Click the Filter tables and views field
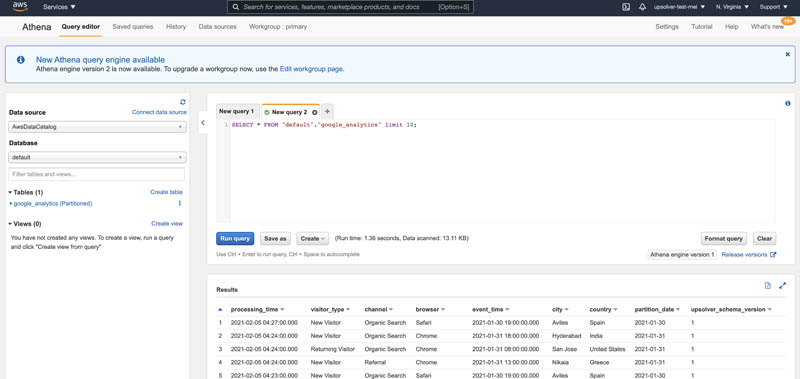 coord(96,174)
